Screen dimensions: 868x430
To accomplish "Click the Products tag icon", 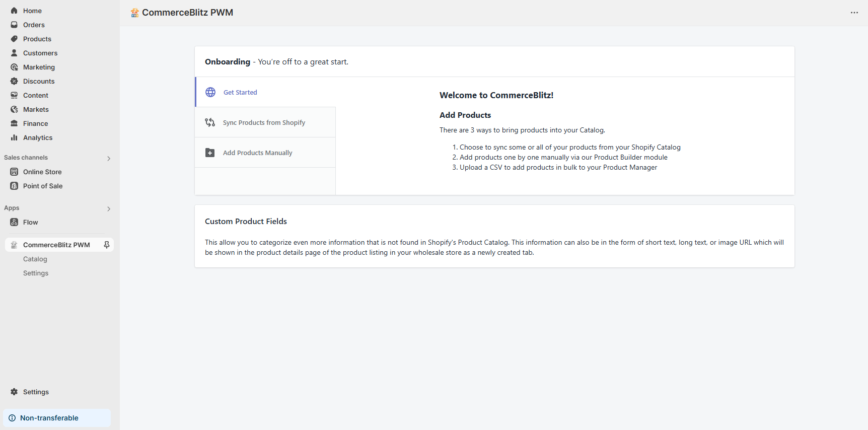I will (14, 39).
